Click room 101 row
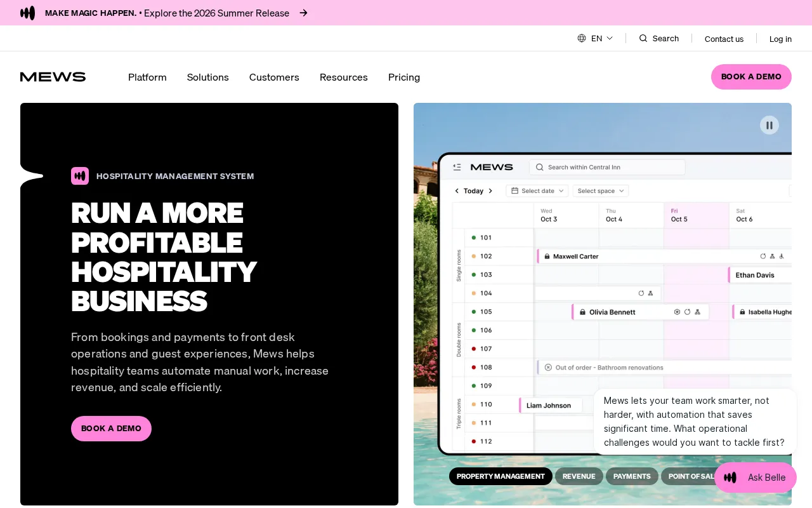The image size is (812, 508). click(x=499, y=237)
